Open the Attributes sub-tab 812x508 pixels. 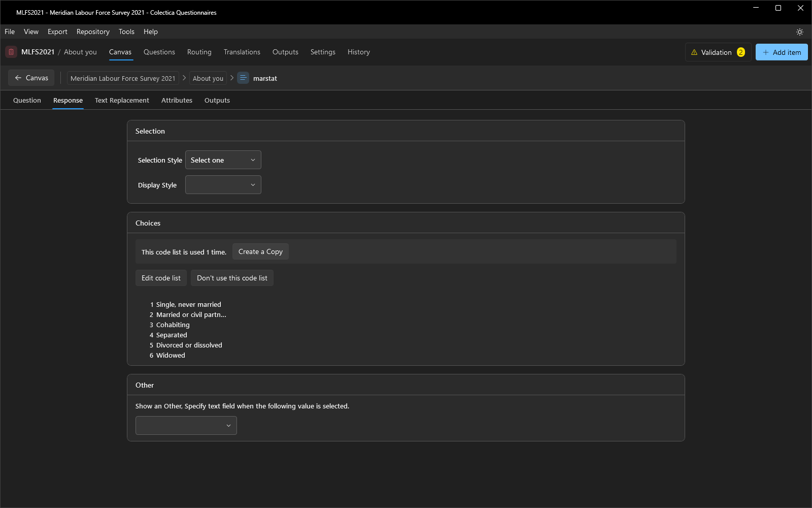pyautogui.click(x=177, y=100)
